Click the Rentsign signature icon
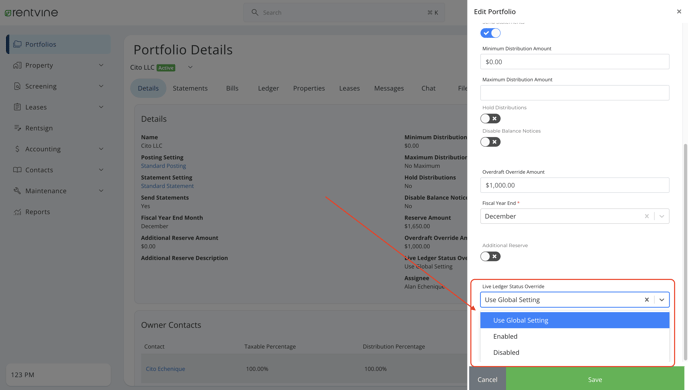688x390 pixels. 18,128
